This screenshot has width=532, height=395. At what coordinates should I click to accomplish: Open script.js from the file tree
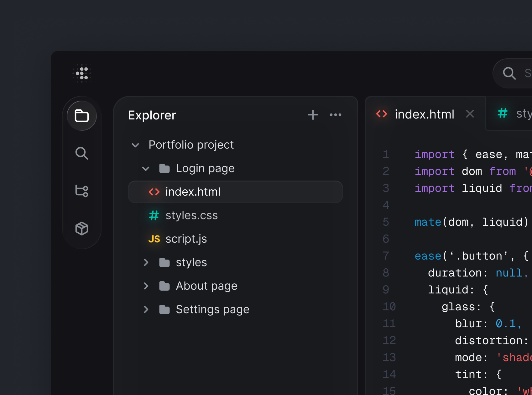pyautogui.click(x=186, y=239)
